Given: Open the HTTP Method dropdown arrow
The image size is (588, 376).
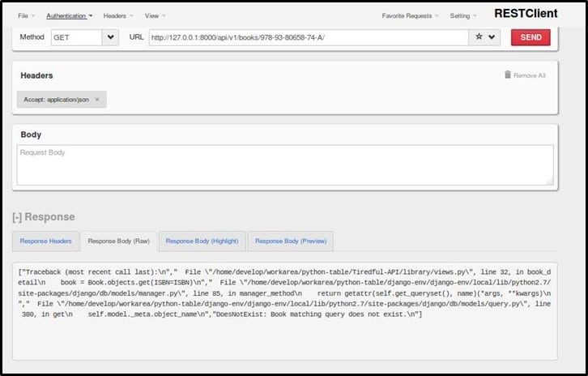Looking at the screenshot, I should (x=111, y=37).
